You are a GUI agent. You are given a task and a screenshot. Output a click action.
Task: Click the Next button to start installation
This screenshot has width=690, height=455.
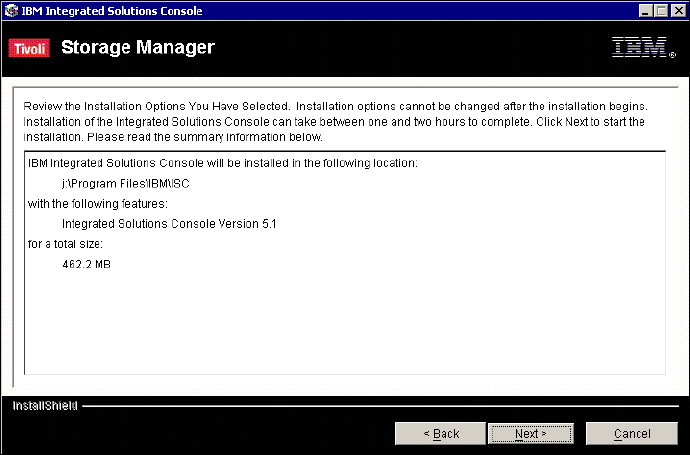pyautogui.click(x=531, y=434)
